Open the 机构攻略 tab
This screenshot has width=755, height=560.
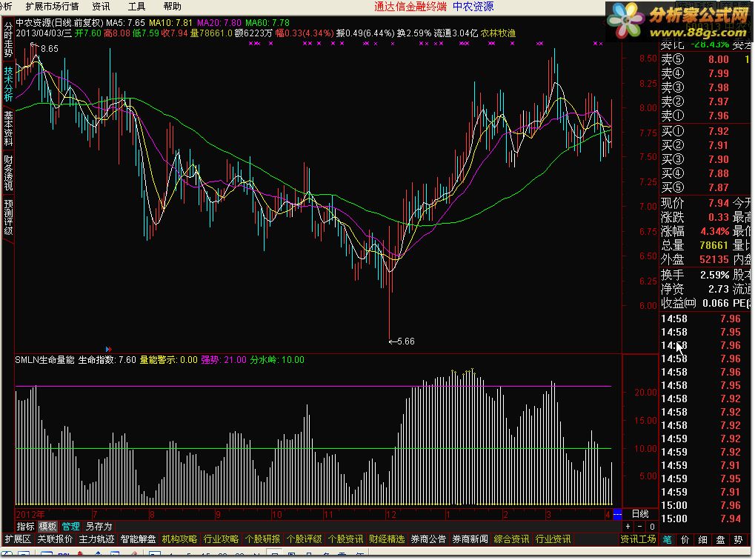(179, 539)
